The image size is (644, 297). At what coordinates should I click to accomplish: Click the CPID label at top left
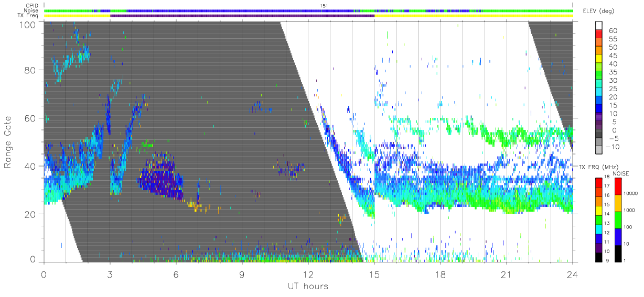(32, 6)
